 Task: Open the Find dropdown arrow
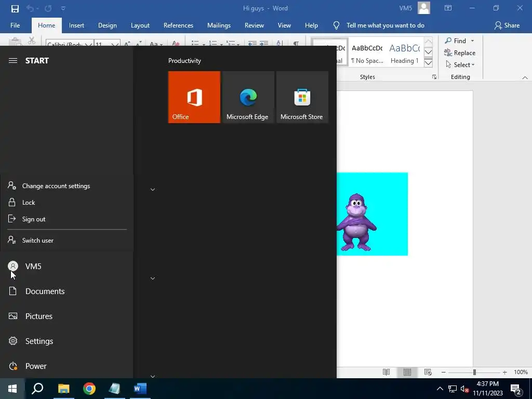click(472, 41)
